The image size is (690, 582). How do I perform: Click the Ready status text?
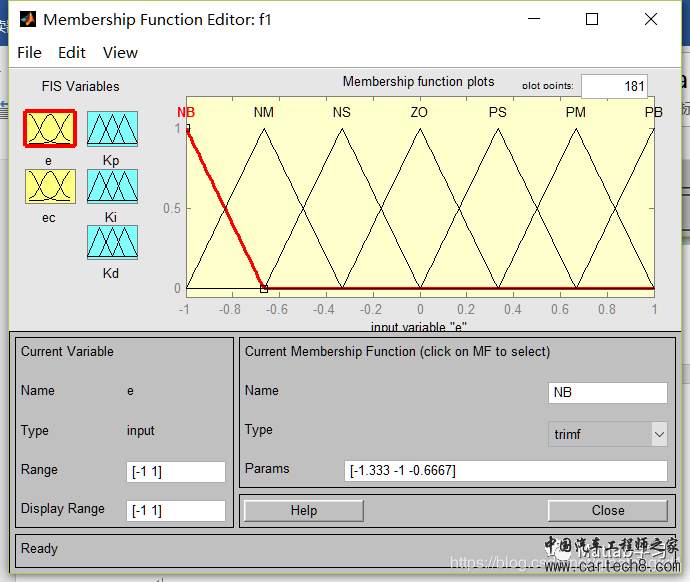(x=39, y=548)
